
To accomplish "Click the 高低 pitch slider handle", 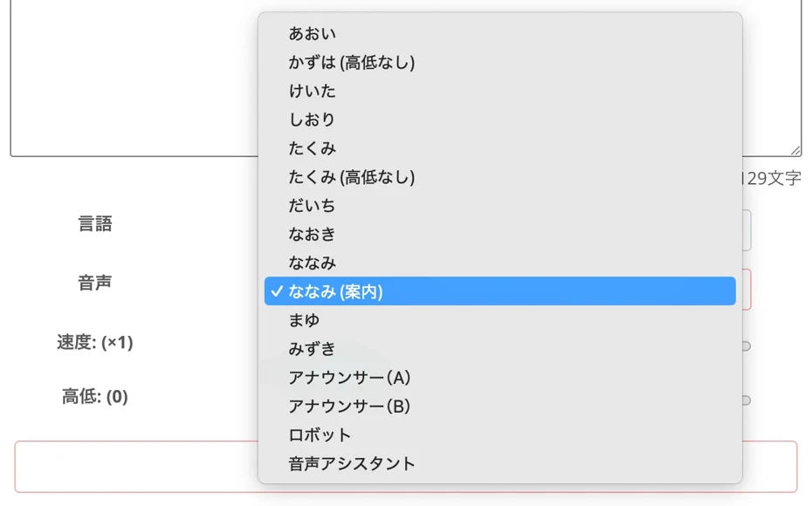I will [747, 401].
